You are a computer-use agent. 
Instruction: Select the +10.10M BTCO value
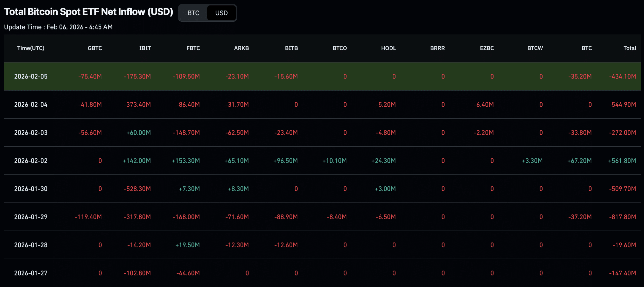[335, 161]
